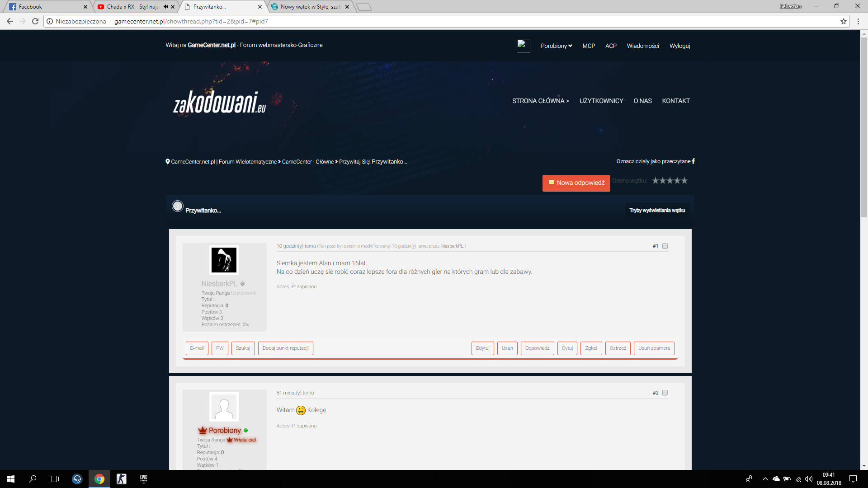Expand the Porobiony user dropdown
Screen dimensions: 868x488
[557, 46]
